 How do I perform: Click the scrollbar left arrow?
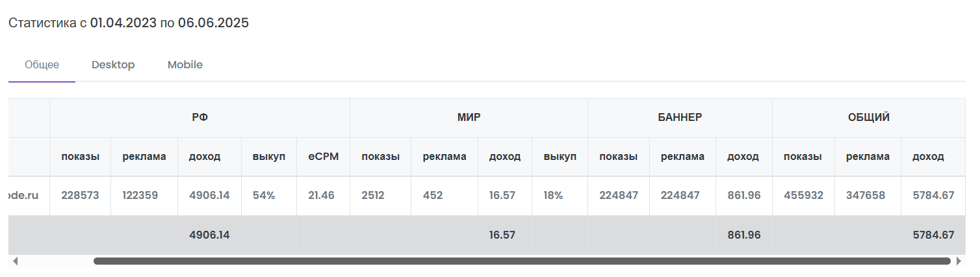[16, 261]
